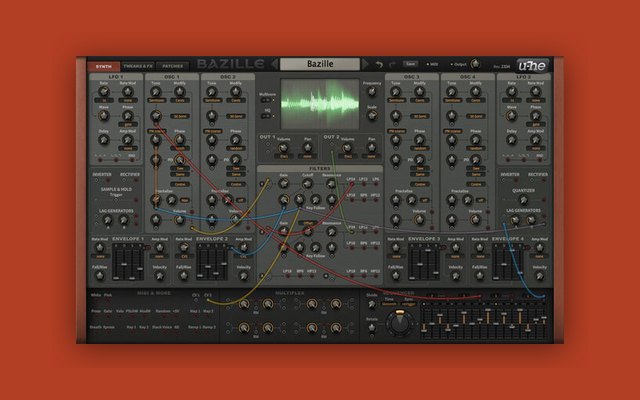The height and width of the screenshot is (400, 640).
Task: Click the LFO 1 Delay knob
Action: [104, 140]
